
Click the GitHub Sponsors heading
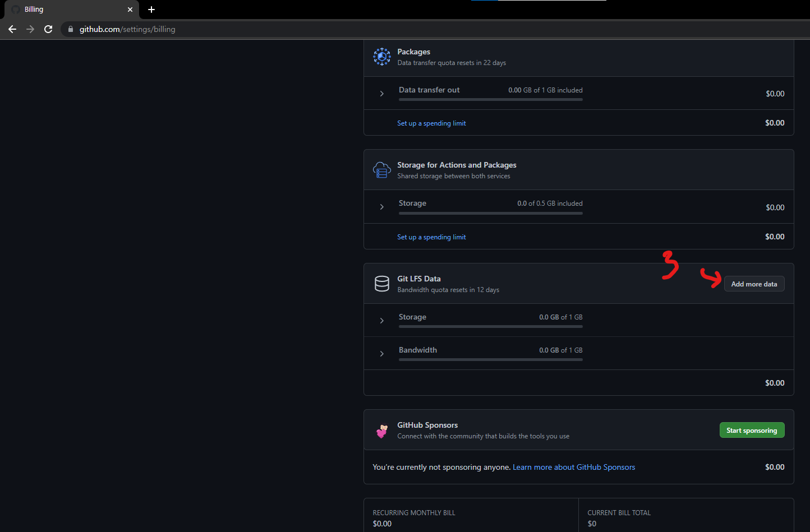click(427, 425)
